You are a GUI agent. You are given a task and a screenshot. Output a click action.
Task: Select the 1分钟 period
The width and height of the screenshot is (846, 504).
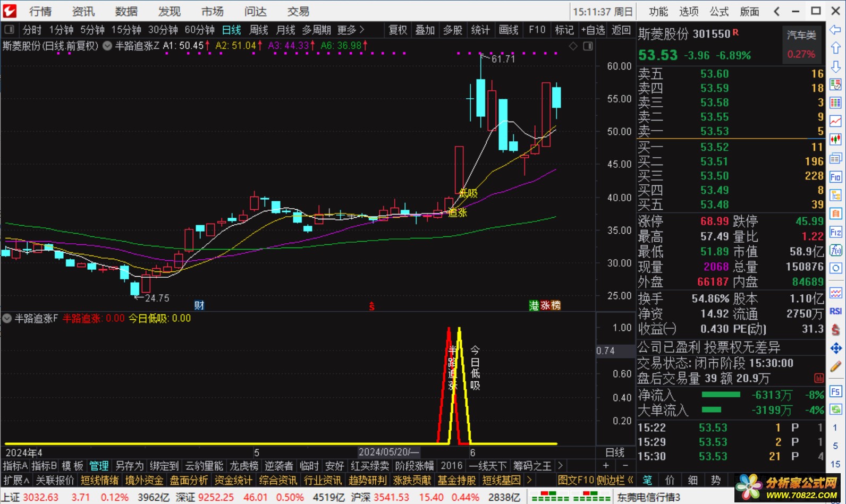(x=62, y=30)
